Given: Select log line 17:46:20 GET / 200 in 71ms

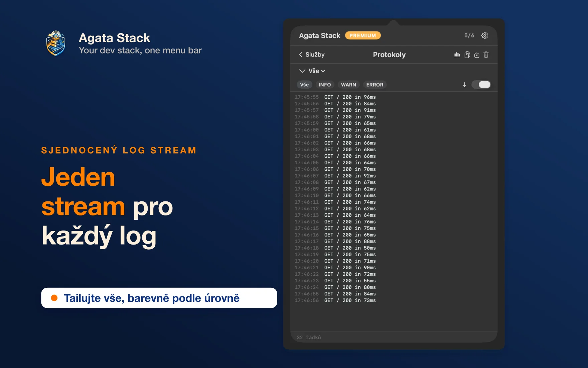Looking at the screenshot, I should [x=335, y=261].
